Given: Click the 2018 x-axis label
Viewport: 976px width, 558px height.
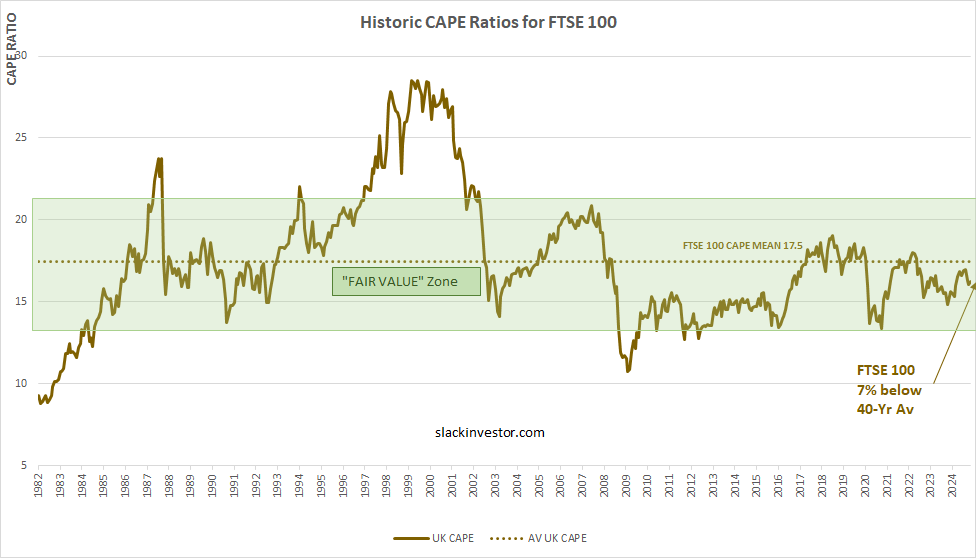Looking at the screenshot, I should [x=822, y=486].
